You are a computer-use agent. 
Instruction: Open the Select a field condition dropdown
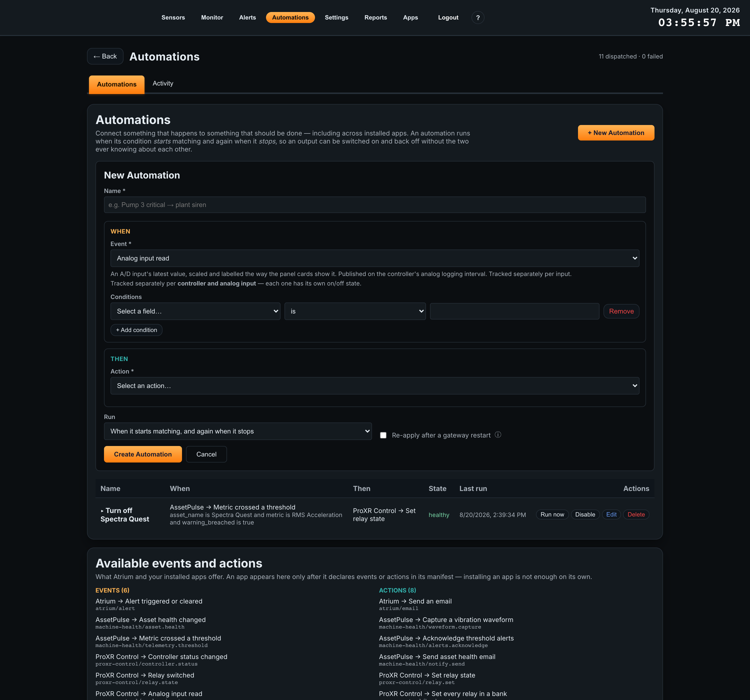pos(195,311)
